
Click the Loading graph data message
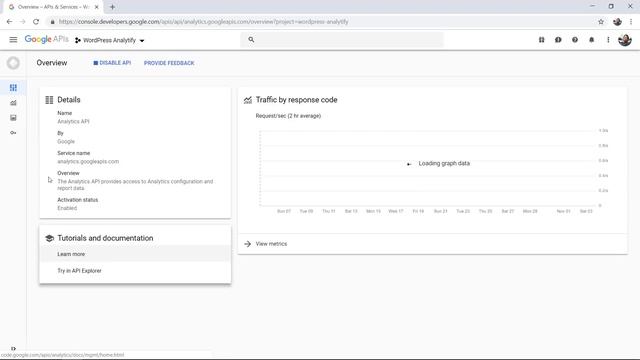click(x=444, y=163)
